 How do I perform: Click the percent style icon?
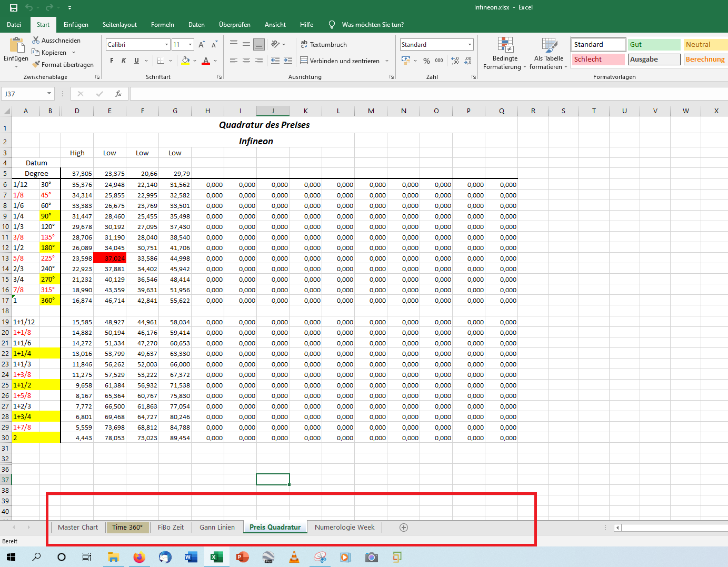click(426, 61)
